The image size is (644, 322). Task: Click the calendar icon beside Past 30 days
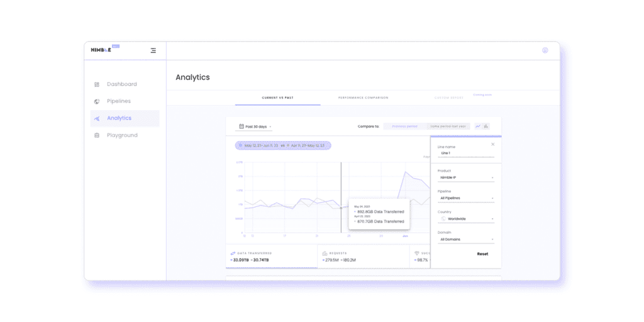coord(241,126)
